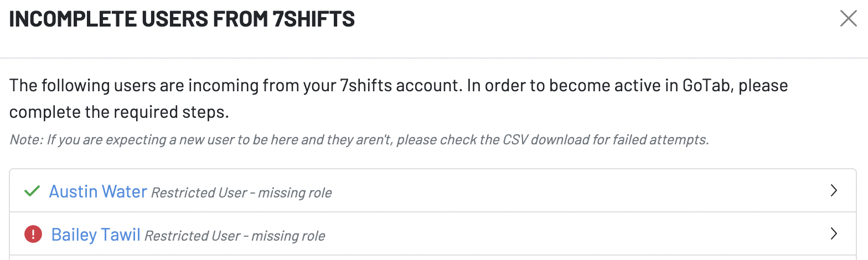Open Austin Water's user name link

tap(98, 191)
